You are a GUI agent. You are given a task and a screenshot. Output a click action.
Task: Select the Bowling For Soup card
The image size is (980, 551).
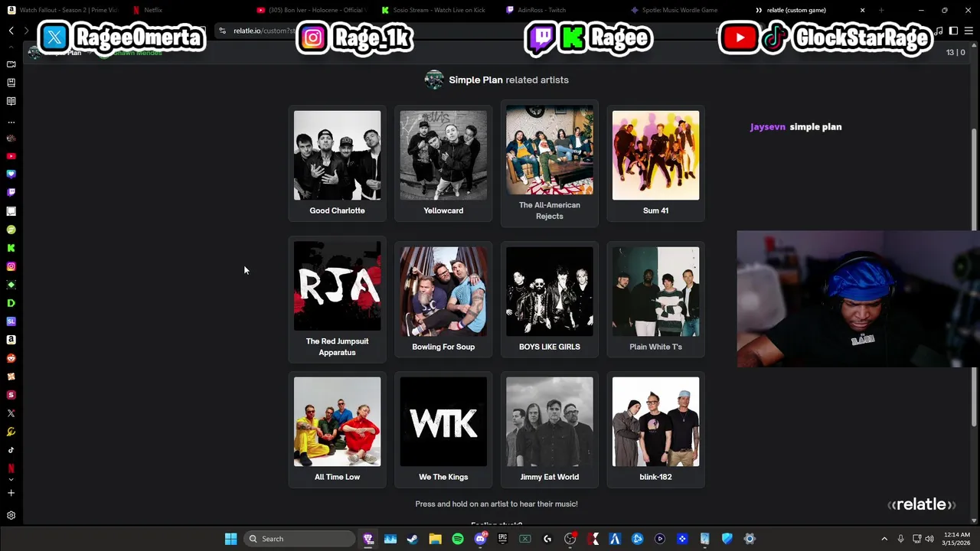[443, 299]
